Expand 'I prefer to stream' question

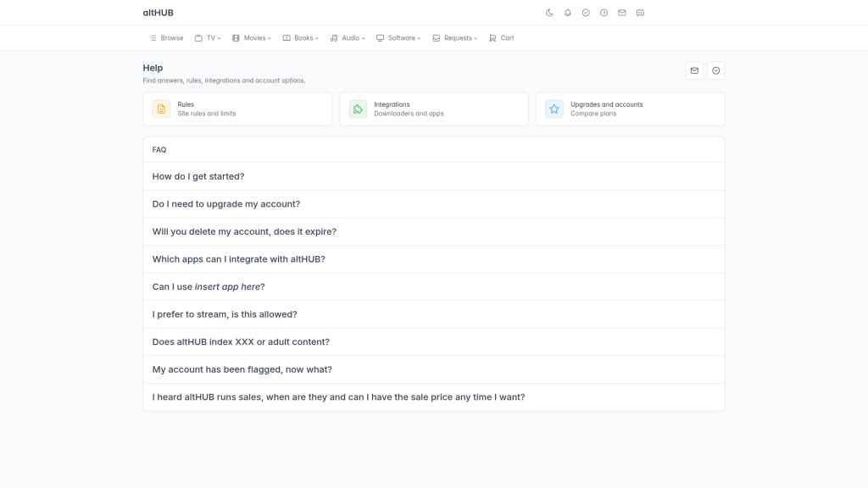[434, 314]
